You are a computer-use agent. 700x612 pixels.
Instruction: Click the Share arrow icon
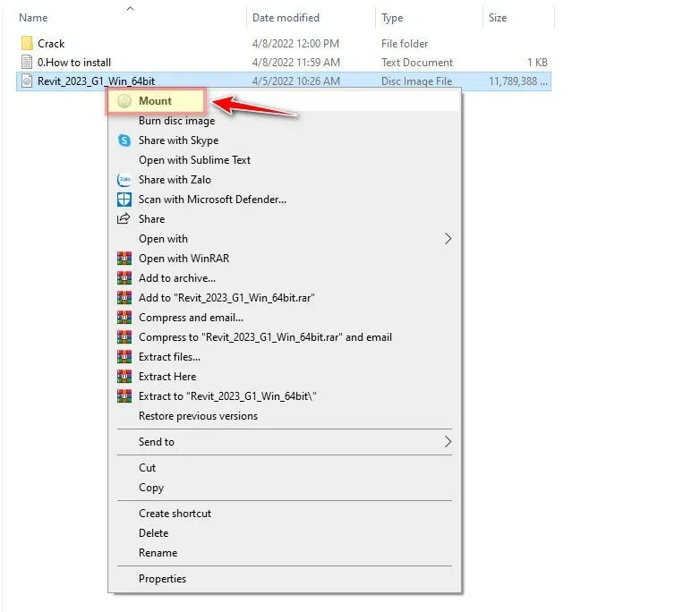(x=124, y=219)
